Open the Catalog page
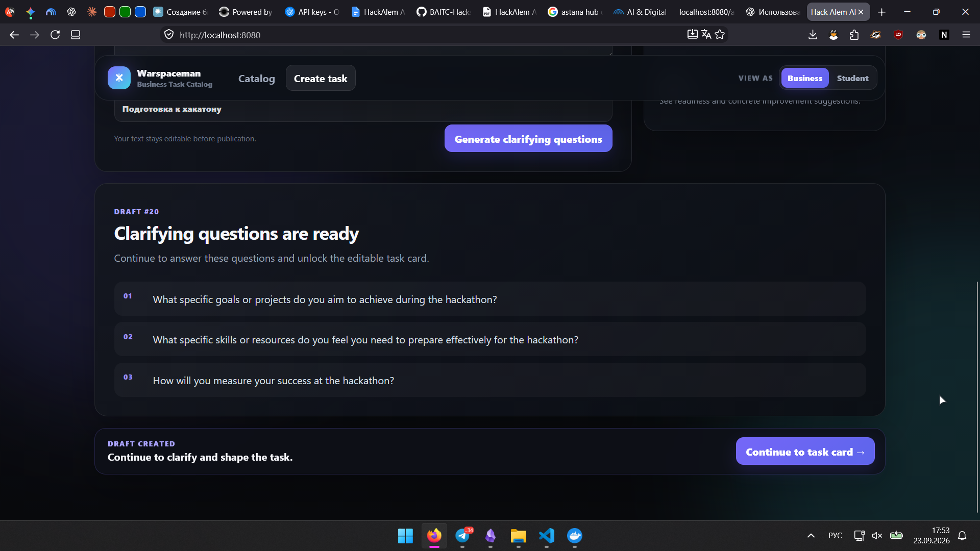Screen dimensions: 980x551 pyautogui.click(x=256, y=79)
